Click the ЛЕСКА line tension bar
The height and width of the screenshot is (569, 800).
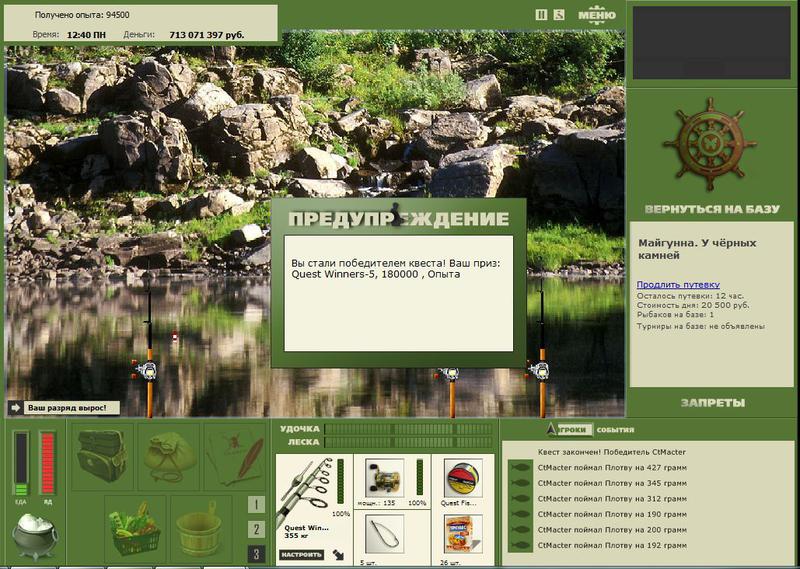coord(408,442)
